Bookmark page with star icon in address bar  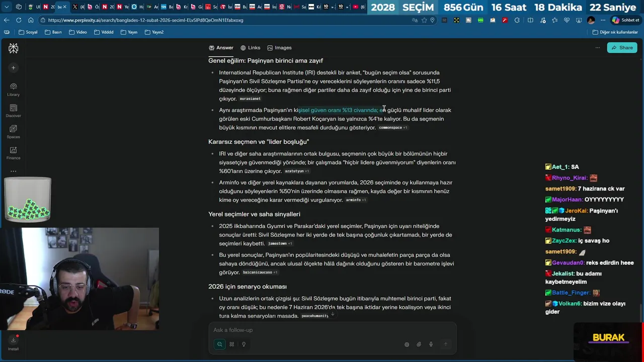click(424, 20)
